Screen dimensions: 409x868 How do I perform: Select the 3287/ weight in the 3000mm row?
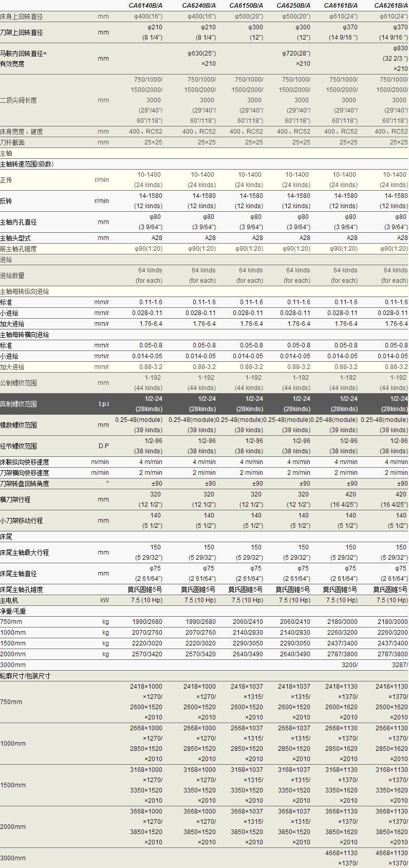pyautogui.click(x=400, y=664)
